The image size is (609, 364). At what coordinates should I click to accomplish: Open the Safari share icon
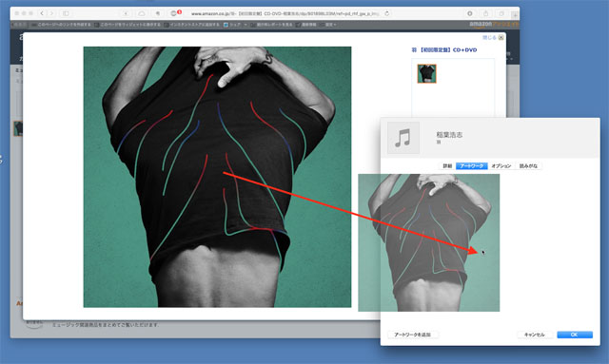(x=485, y=13)
